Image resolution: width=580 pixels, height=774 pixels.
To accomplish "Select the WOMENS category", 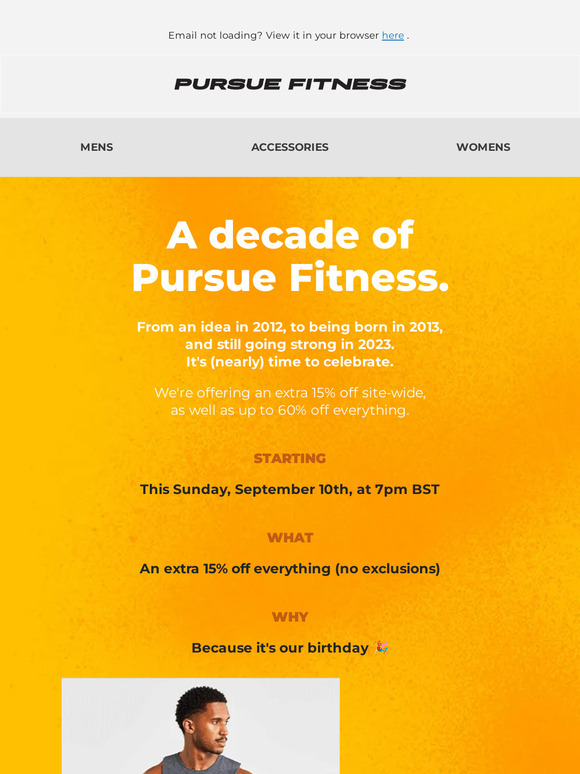I will 483,147.
